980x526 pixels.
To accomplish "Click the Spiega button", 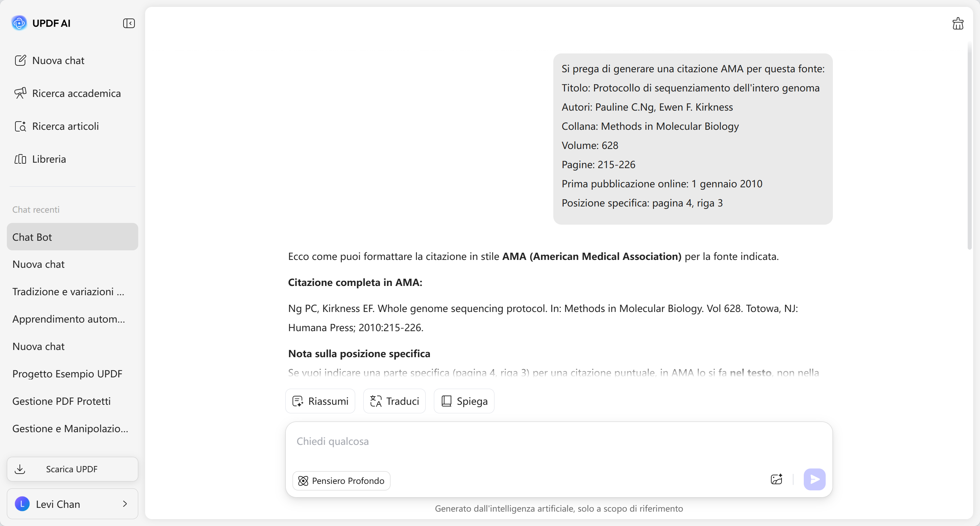I will [464, 401].
